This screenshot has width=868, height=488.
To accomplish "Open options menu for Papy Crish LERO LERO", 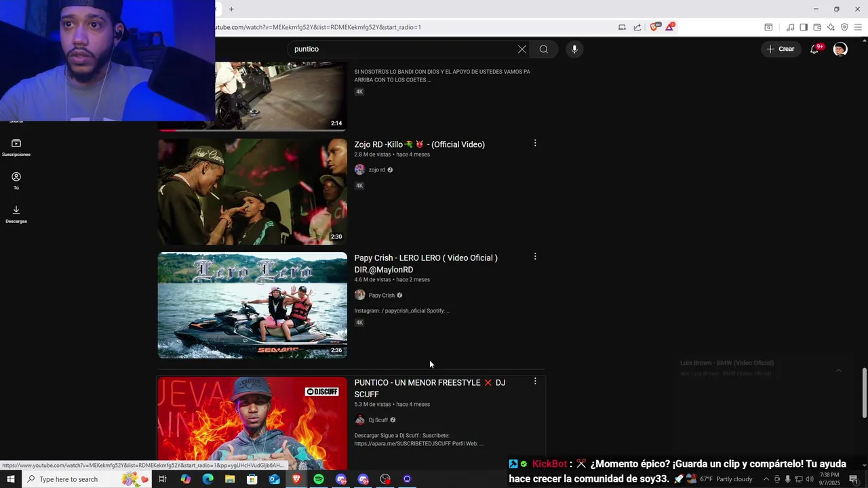I will coord(535,257).
